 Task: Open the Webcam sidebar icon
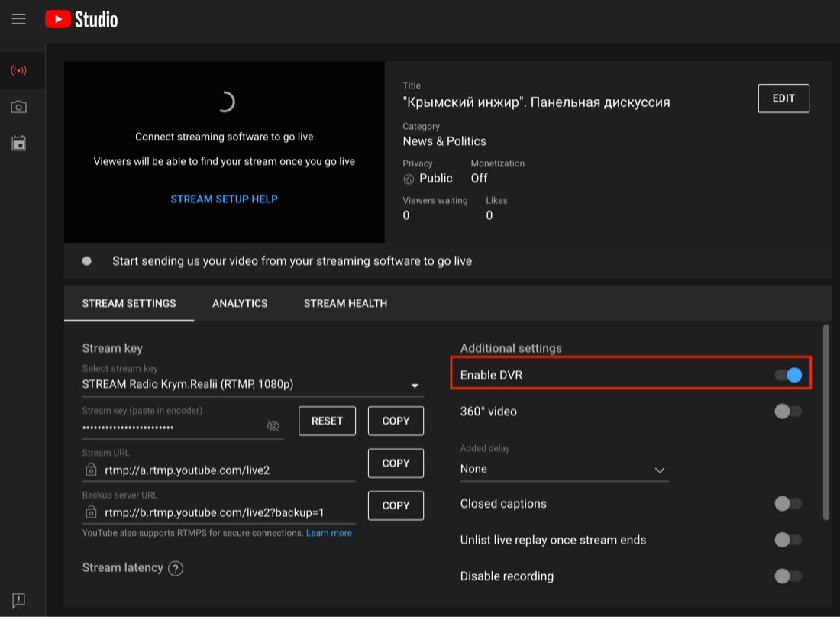pyautogui.click(x=19, y=107)
